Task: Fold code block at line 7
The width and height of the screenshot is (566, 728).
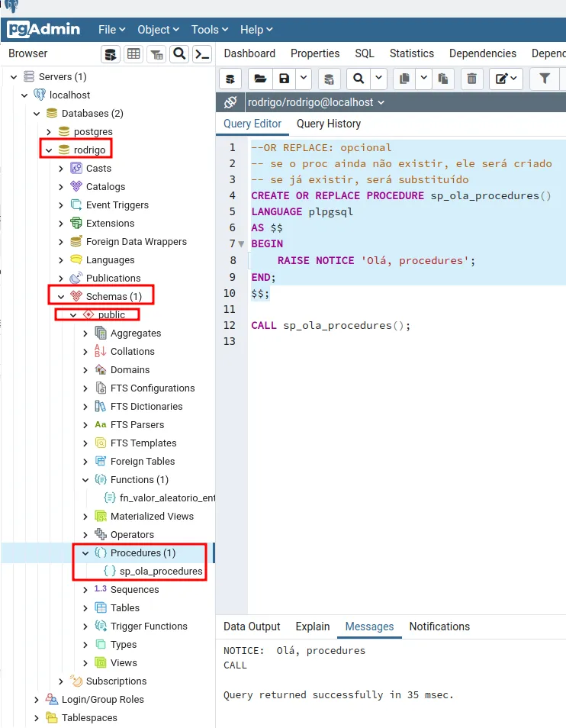Action: (x=241, y=243)
